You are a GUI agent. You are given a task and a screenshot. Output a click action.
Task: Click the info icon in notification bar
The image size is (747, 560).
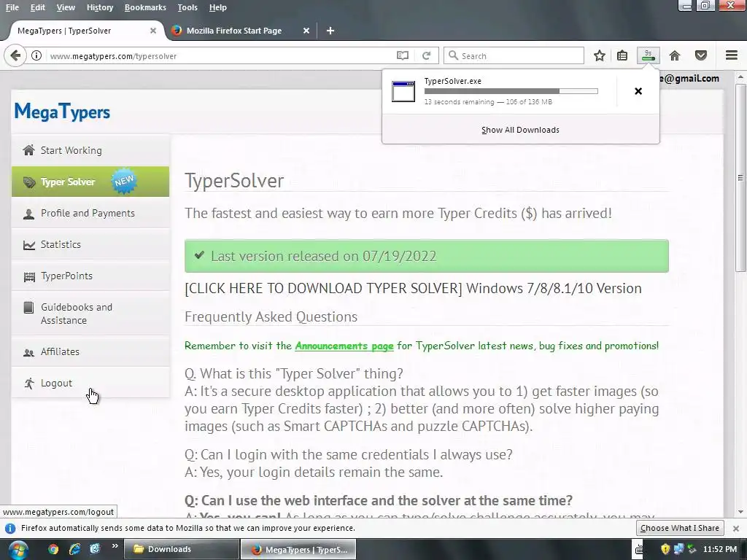(10, 528)
